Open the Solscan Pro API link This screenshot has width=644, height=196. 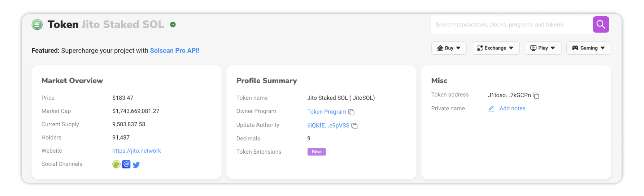tap(175, 51)
